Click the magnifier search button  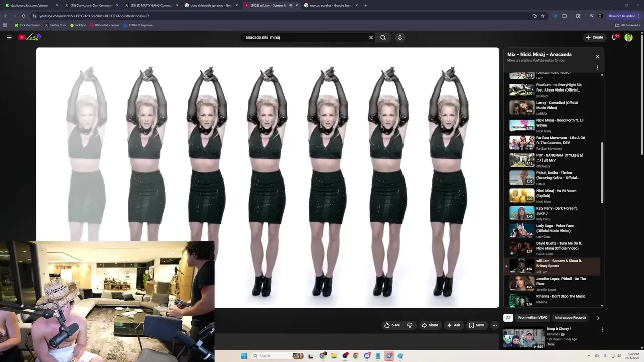pos(383,37)
